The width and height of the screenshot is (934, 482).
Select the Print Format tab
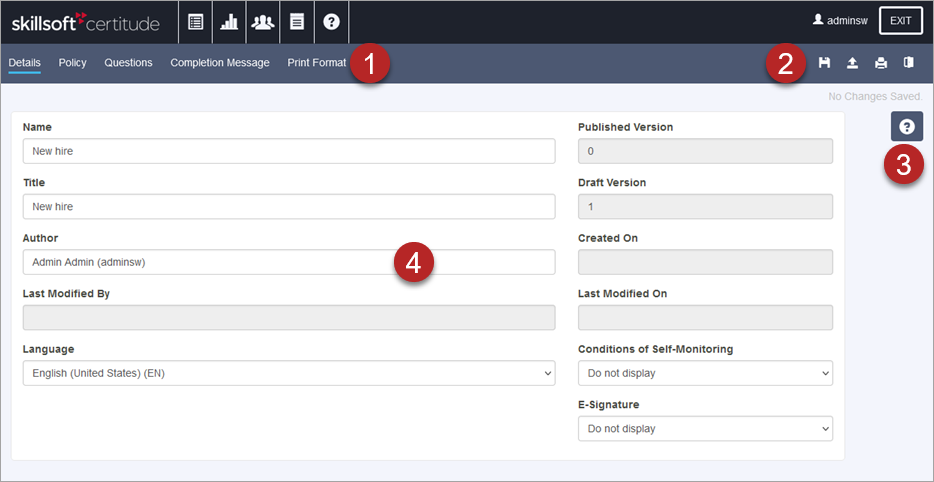pyautogui.click(x=317, y=63)
